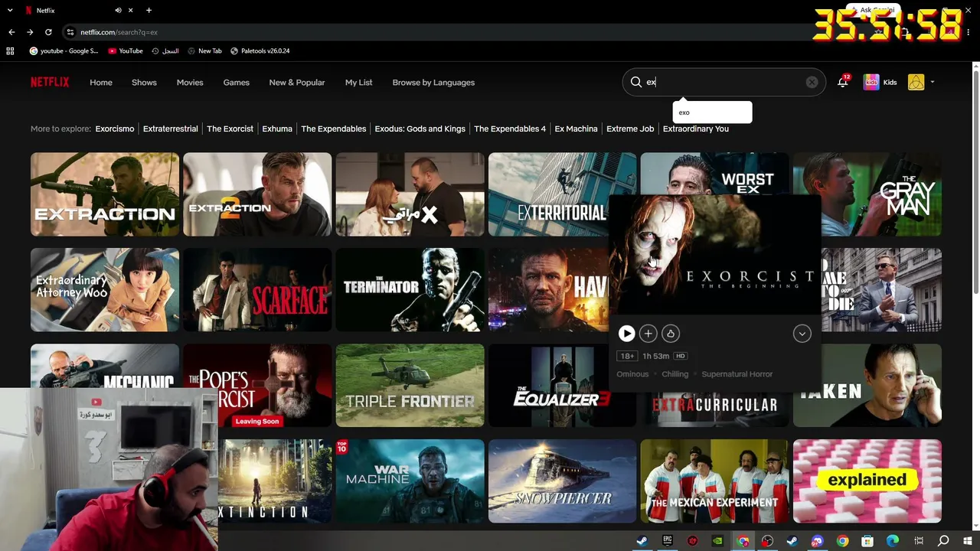Open New & Popular
Screen dimensions: 980x551
(x=297, y=83)
